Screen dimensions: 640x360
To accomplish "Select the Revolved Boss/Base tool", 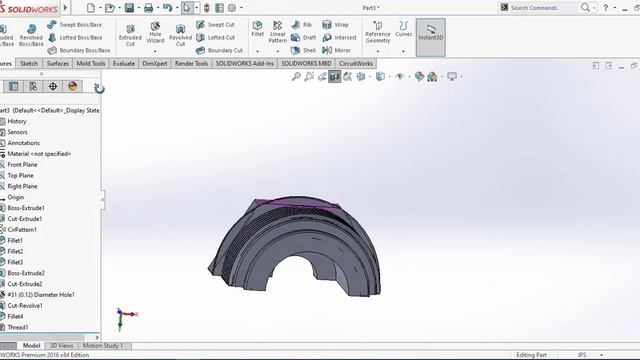I will (x=31, y=35).
